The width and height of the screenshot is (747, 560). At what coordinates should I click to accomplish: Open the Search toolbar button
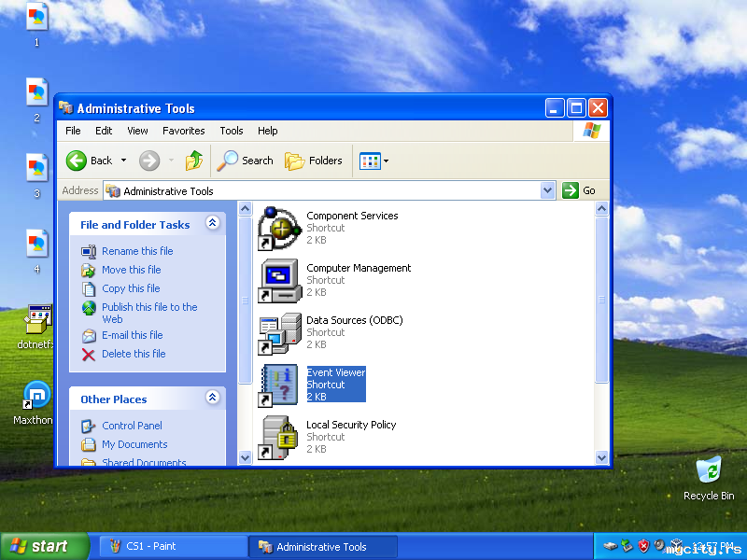[x=246, y=161]
